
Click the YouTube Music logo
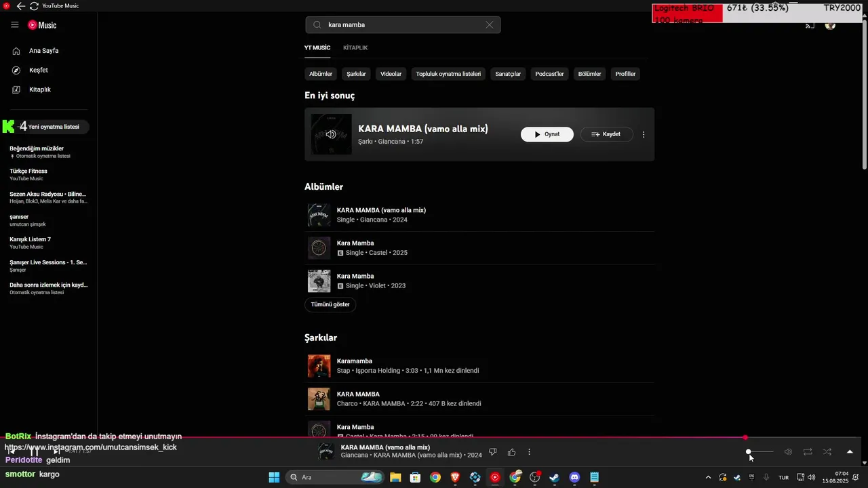click(42, 25)
